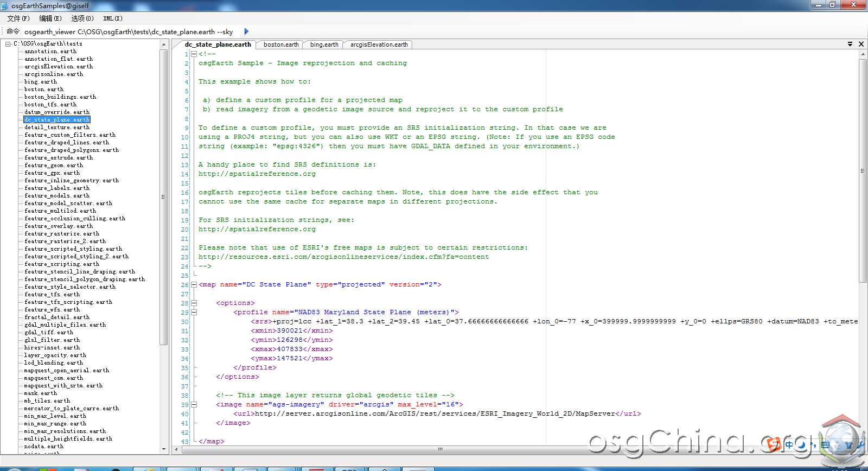Click the xmin value 390021 on line 31
The image size is (868, 471).
pyautogui.click(x=290, y=330)
